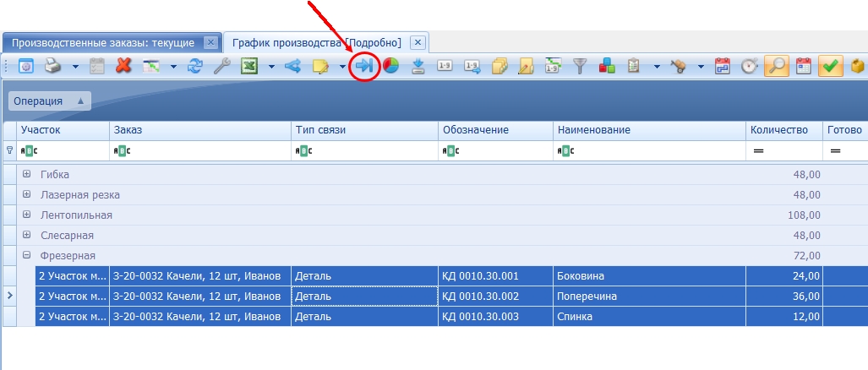Click the Excel export icon
Screen dimensions: 868x370
click(249, 67)
